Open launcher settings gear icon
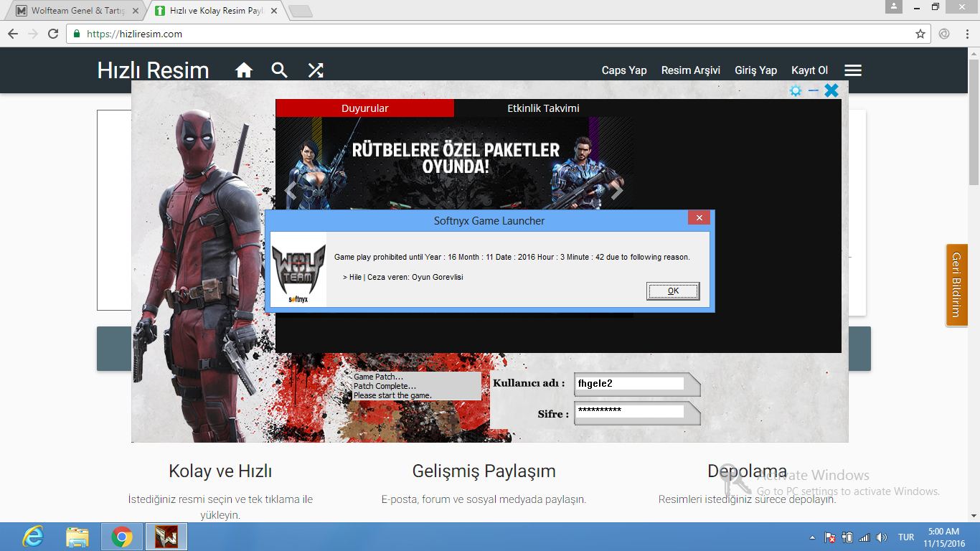This screenshot has height=551, width=980. (x=796, y=90)
